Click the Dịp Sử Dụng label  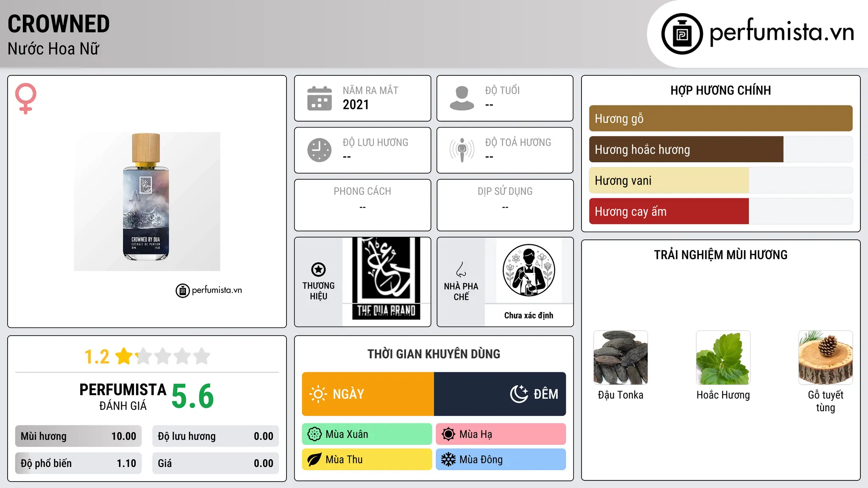[505, 191]
